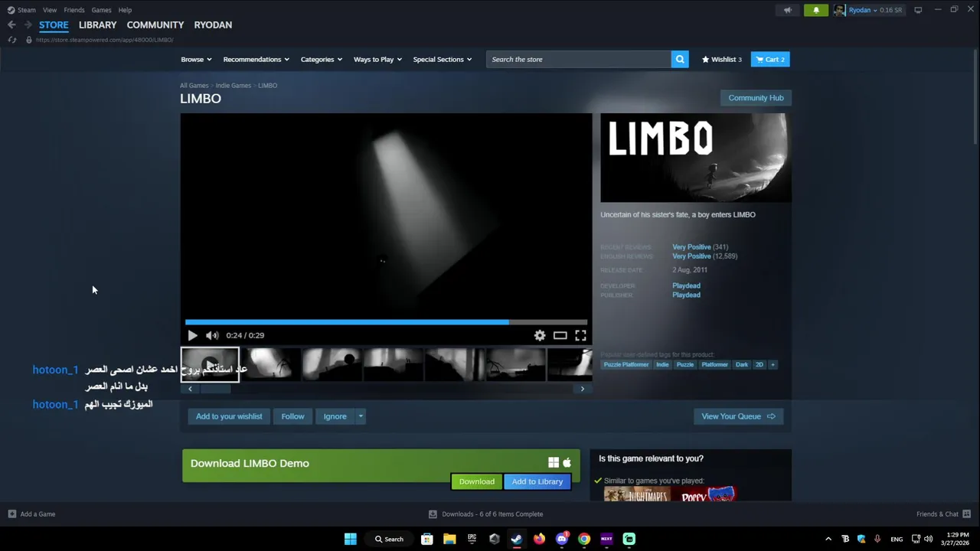
Task: Open the video settings gear
Action: (x=540, y=335)
